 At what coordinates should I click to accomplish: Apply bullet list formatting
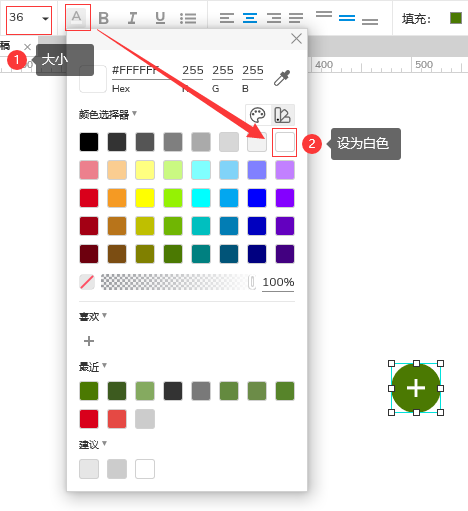point(188,18)
